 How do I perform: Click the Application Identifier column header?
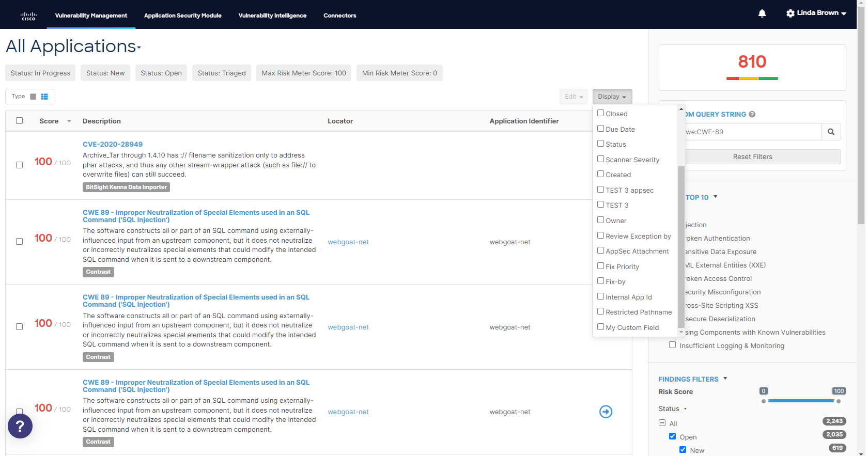point(524,121)
